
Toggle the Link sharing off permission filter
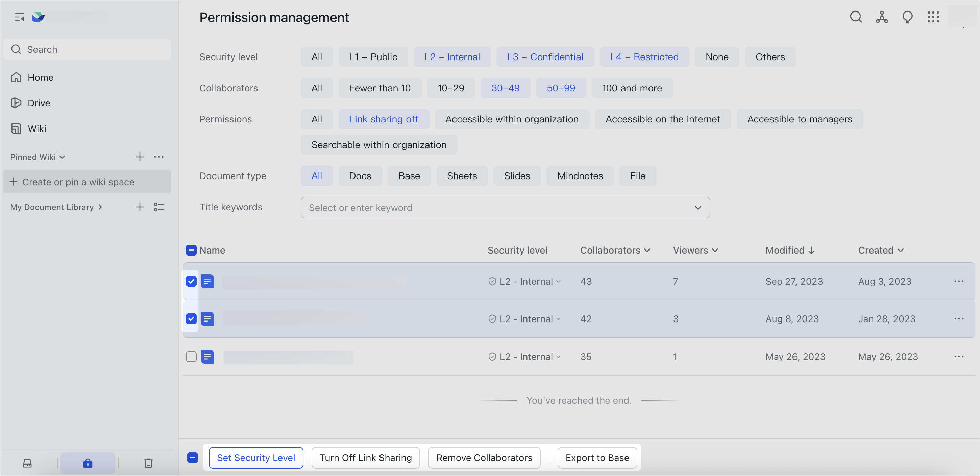click(x=384, y=119)
